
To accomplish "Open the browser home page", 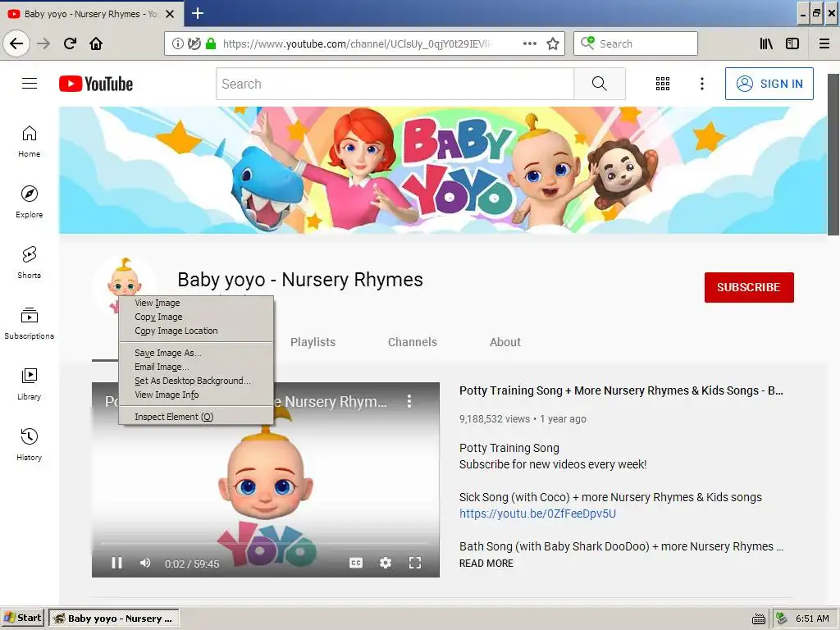I will click(96, 43).
